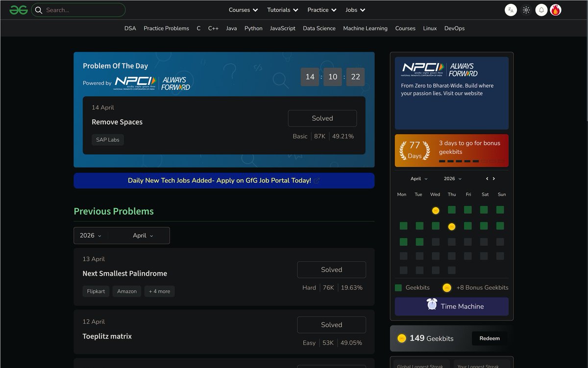Click the bonus coin on second Thursday
The width and height of the screenshot is (588, 368).
(452, 227)
